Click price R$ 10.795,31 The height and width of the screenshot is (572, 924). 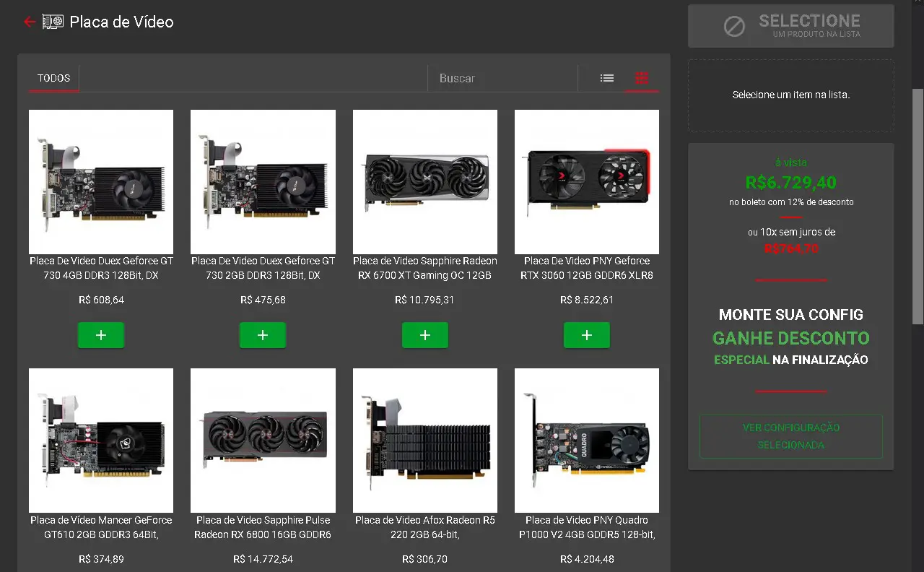[425, 300]
